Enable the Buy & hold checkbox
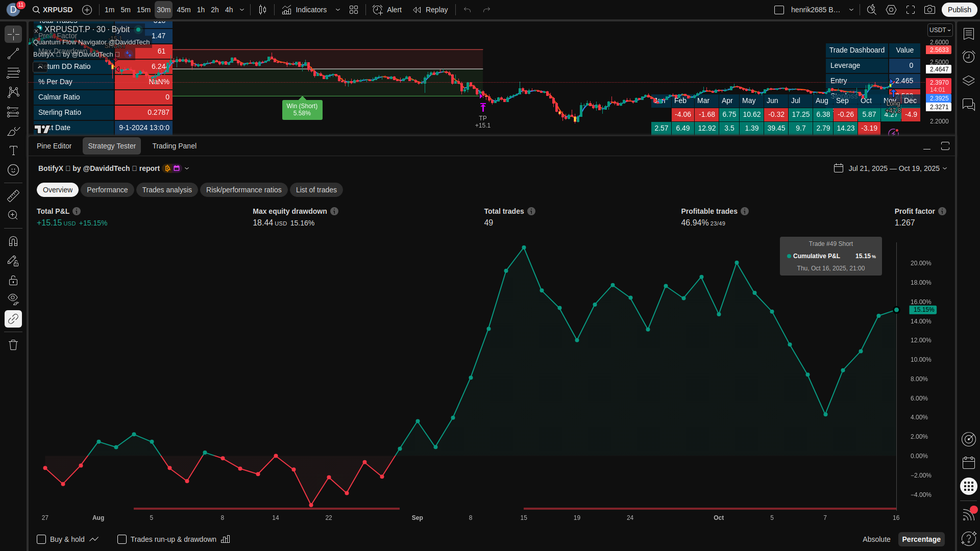 [x=41, y=539]
